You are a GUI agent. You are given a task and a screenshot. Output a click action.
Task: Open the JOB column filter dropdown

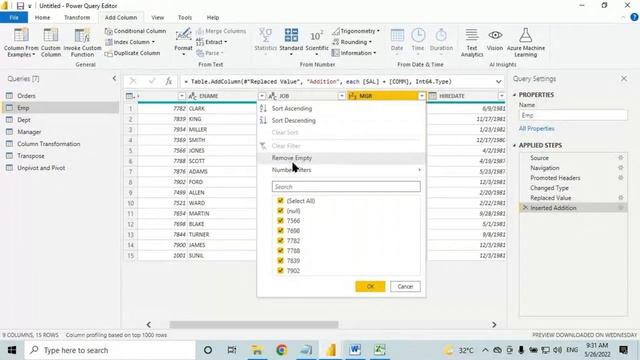342,96
